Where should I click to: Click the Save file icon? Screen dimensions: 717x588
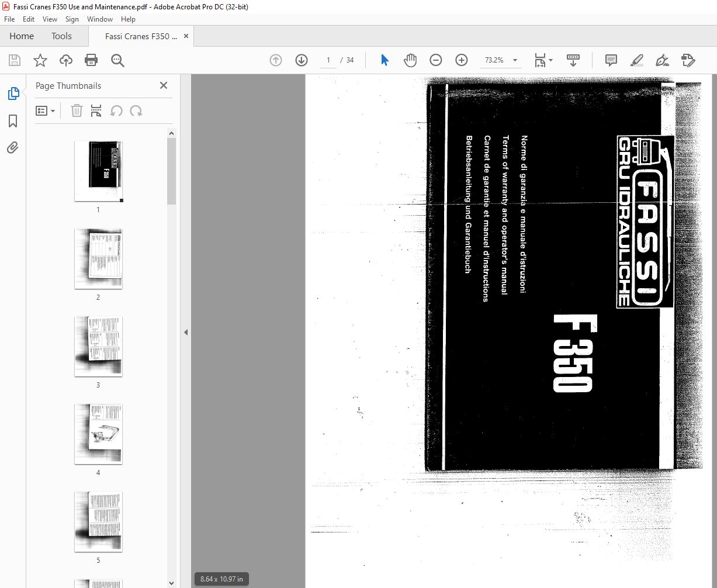click(15, 60)
